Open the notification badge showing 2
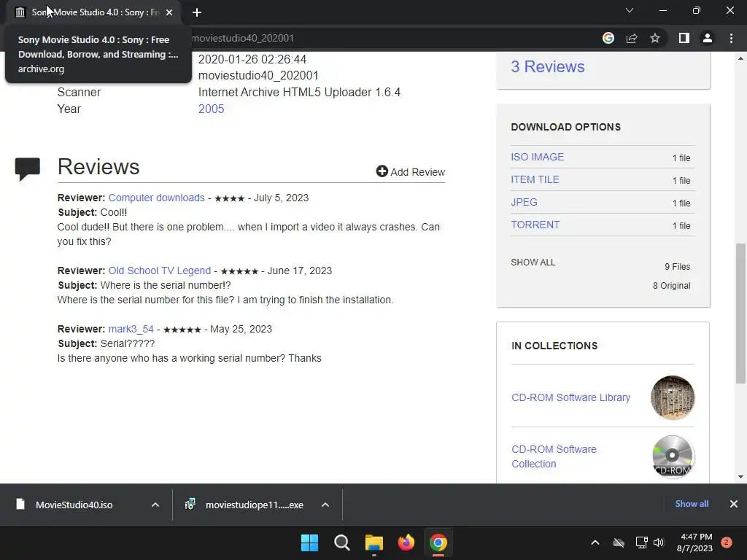This screenshot has width=747, height=560. tap(727, 542)
